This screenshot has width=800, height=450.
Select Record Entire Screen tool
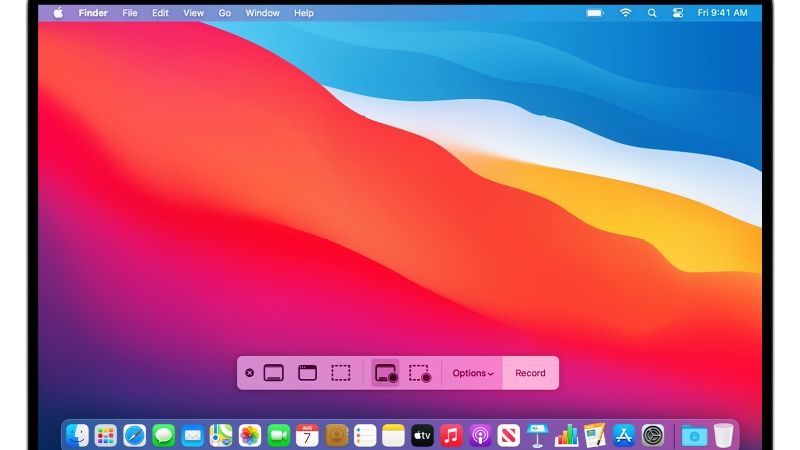click(x=386, y=373)
